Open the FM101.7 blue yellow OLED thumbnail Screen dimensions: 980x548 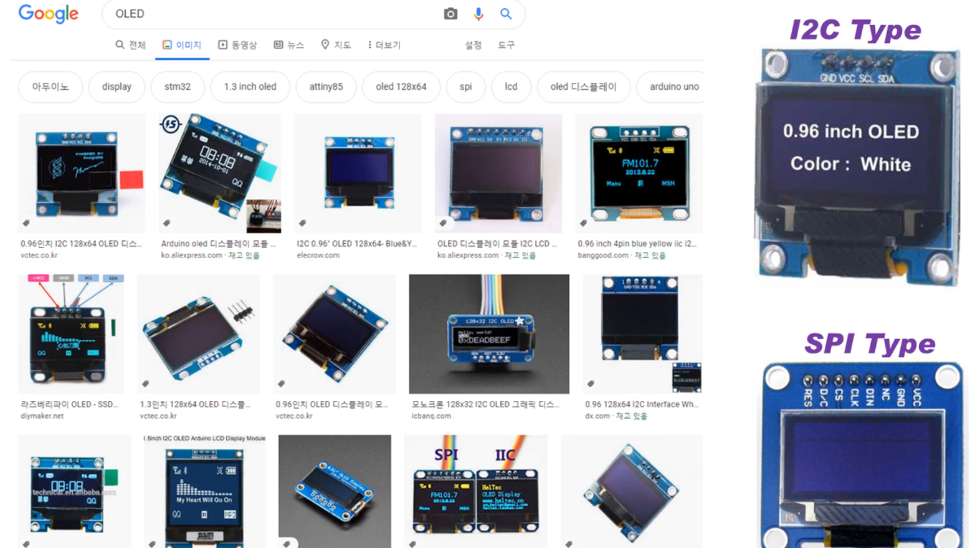pos(639,173)
